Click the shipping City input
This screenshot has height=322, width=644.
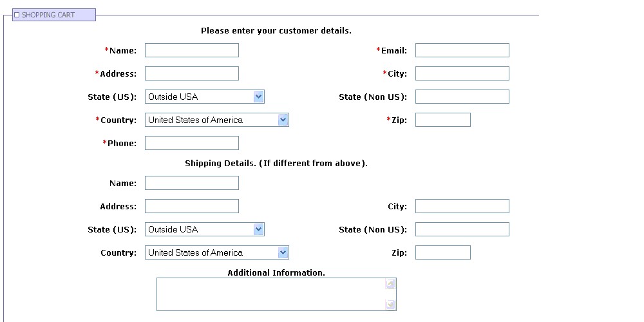(x=462, y=206)
